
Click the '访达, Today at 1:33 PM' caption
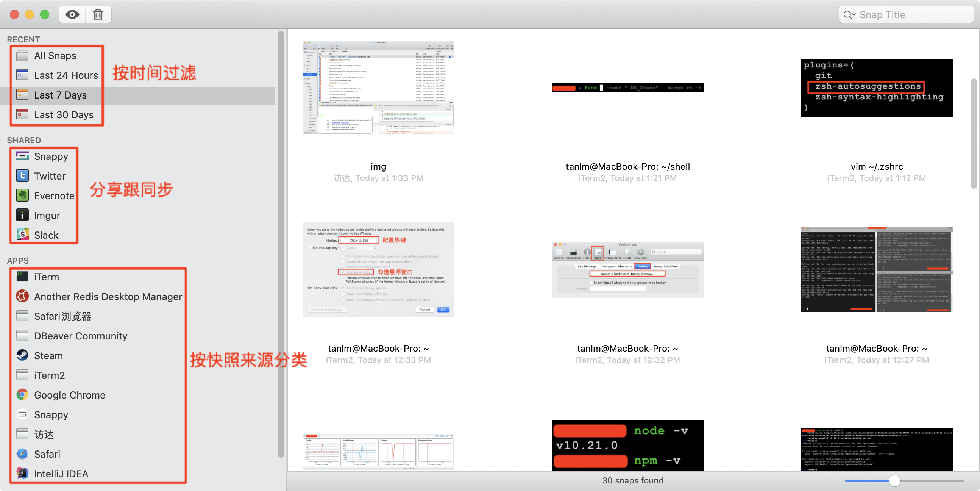click(x=379, y=178)
